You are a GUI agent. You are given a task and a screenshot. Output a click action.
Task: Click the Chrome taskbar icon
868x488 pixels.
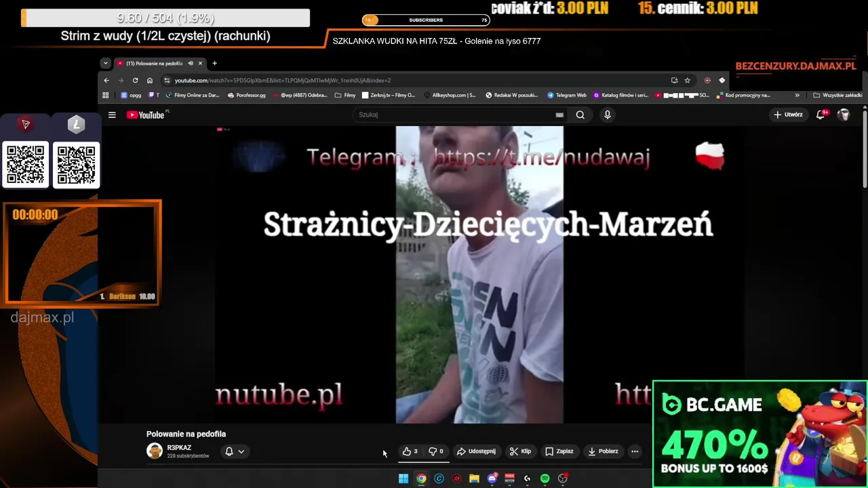[421, 479]
